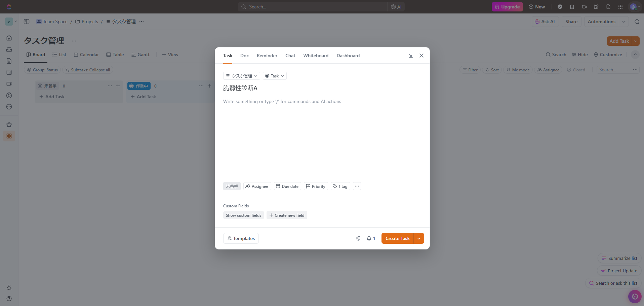Set the Due date in modal

[x=287, y=186]
